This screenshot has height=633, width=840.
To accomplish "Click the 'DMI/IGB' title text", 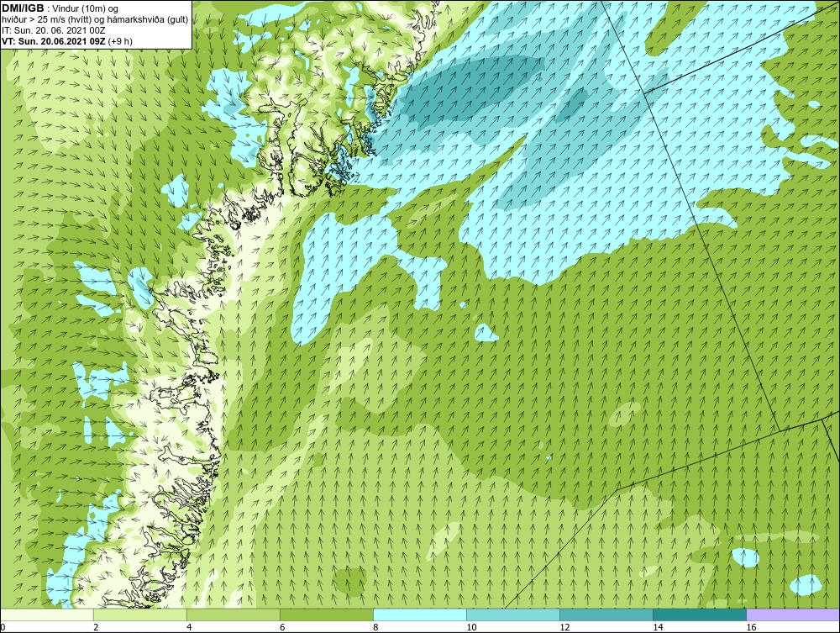I will [x=23, y=8].
